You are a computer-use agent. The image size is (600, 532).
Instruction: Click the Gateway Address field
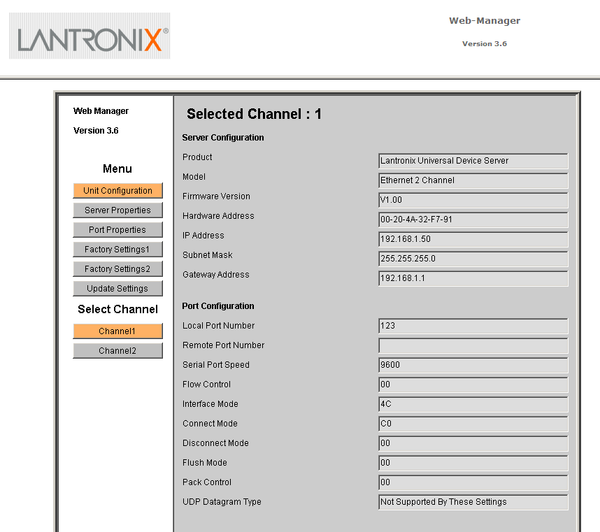473,278
